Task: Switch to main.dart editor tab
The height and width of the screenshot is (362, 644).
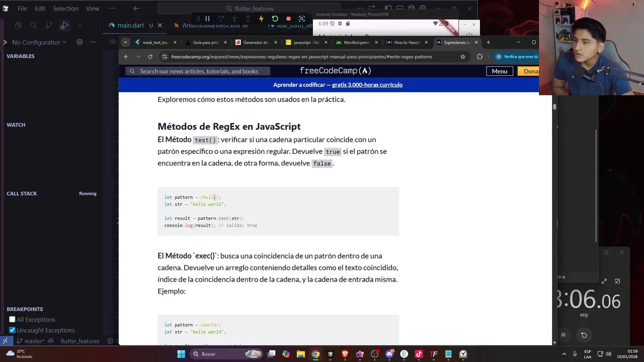Action: click(x=130, y=25)
